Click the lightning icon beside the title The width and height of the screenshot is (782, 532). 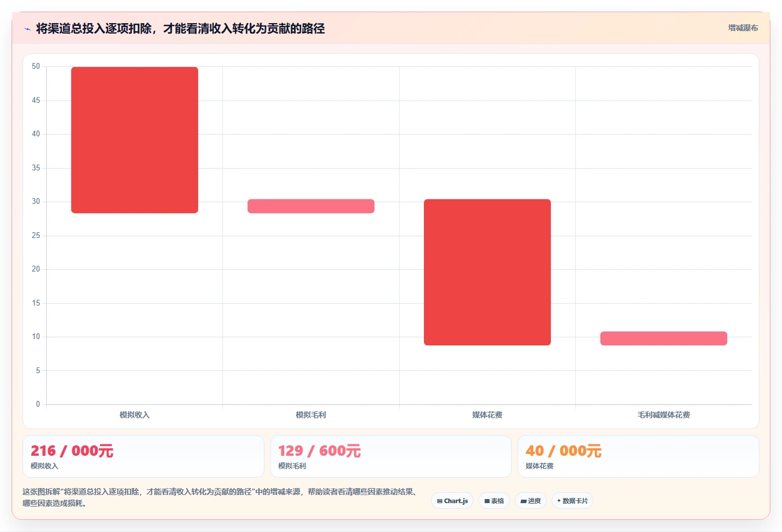[27, 29]
